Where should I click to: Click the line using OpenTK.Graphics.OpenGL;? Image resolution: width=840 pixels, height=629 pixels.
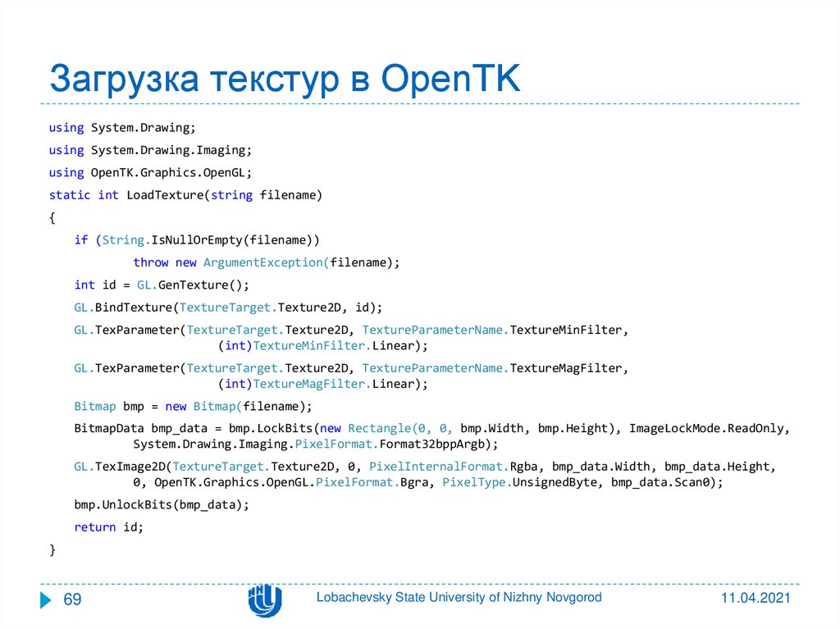tap(151, 173)
